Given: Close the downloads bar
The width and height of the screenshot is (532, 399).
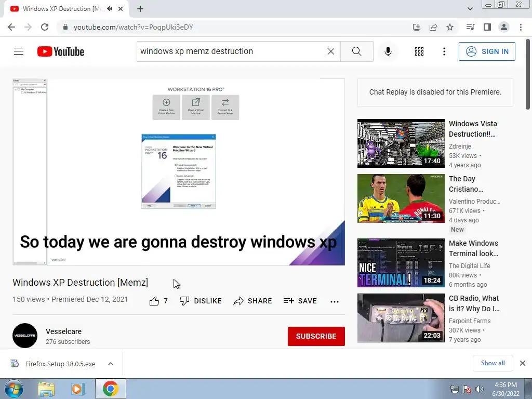Looking at the screenshot, I should tap(523, 363).
